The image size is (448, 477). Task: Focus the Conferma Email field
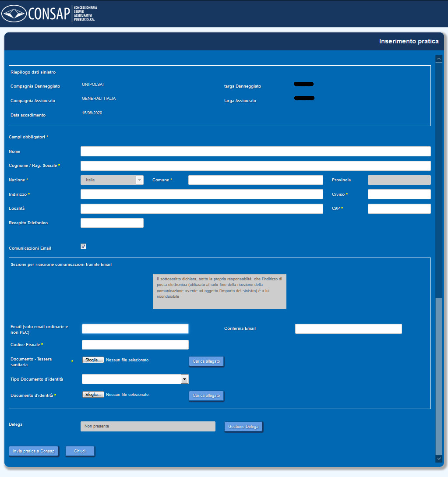348,329
